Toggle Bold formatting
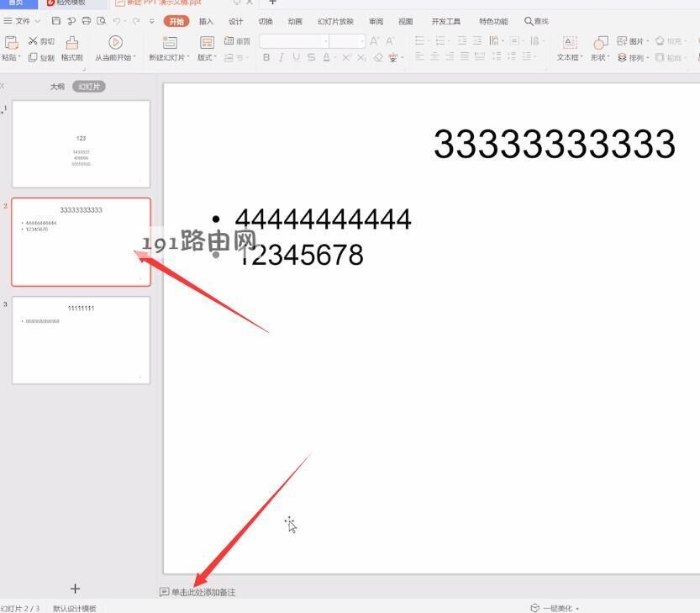The image size is (700, 613). coord(266,57)
